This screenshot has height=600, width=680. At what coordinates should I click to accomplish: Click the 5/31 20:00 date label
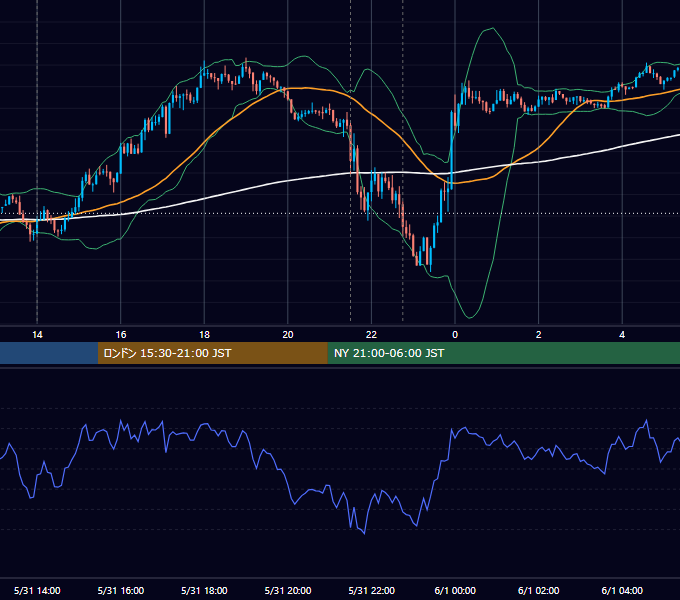(x=288, y=590)
